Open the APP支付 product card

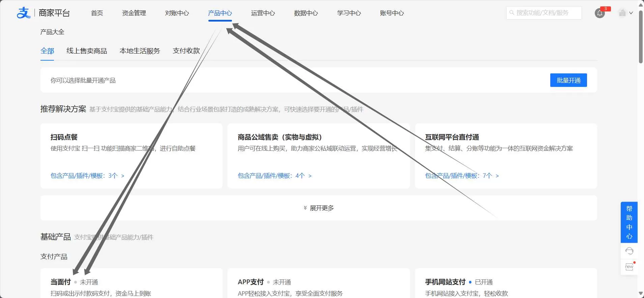click(319, 283)
